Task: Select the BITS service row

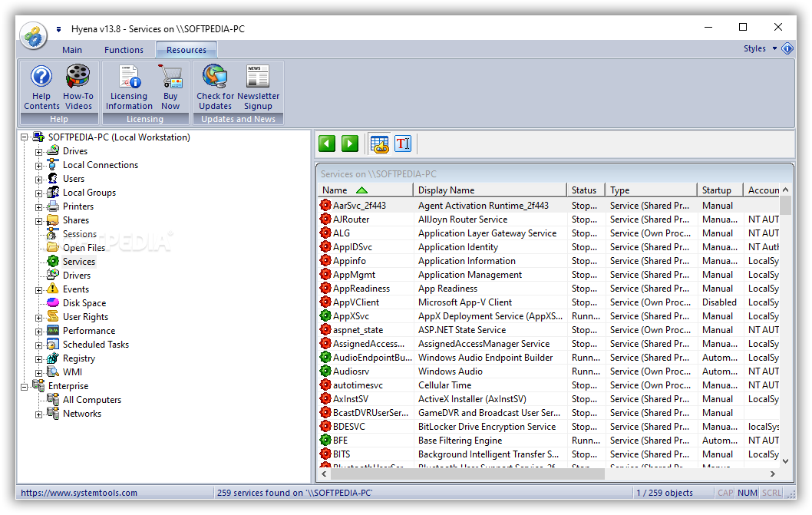Action: click(x=549, y=454)
